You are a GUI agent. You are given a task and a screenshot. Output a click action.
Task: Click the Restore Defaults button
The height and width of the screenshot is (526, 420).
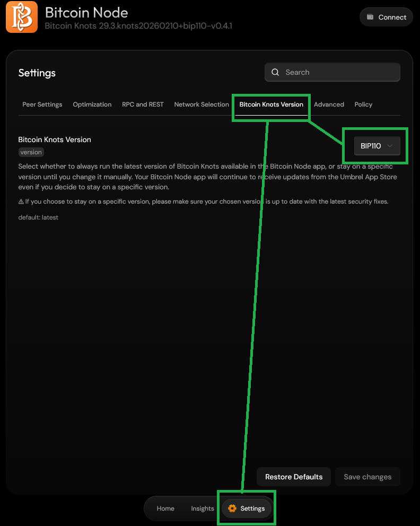pyautogui.click(x=293, y=476)
